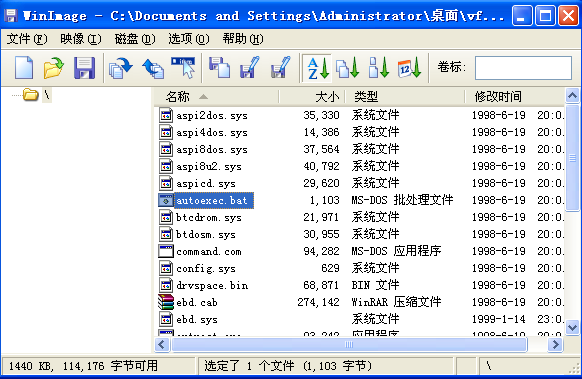
Task: Click the horizontal scrollbar thumb
Action: click(349, 345)
